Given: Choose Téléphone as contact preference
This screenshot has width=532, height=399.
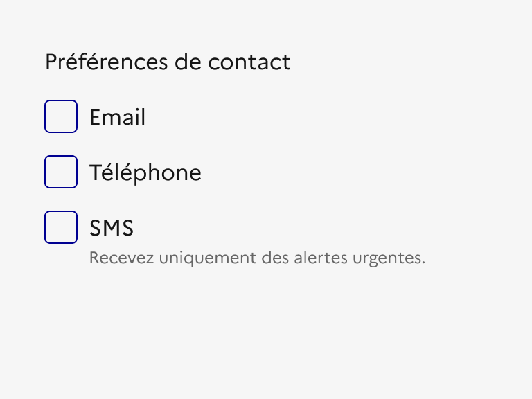Looking at the screenshot, I should pyautogui.click(x=61, y=172).
